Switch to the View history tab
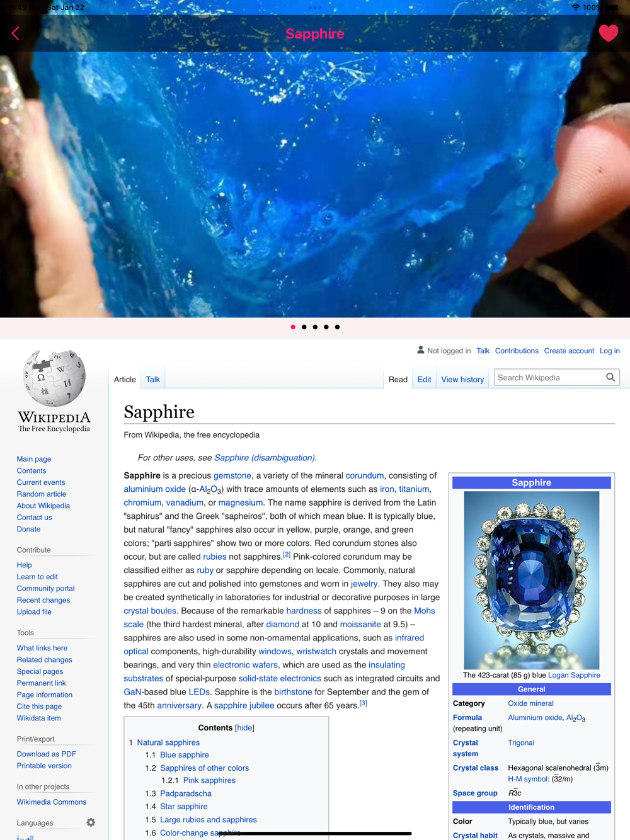This screenshot has width=630, height=840. pyautogui.click(x=462, y=379)
